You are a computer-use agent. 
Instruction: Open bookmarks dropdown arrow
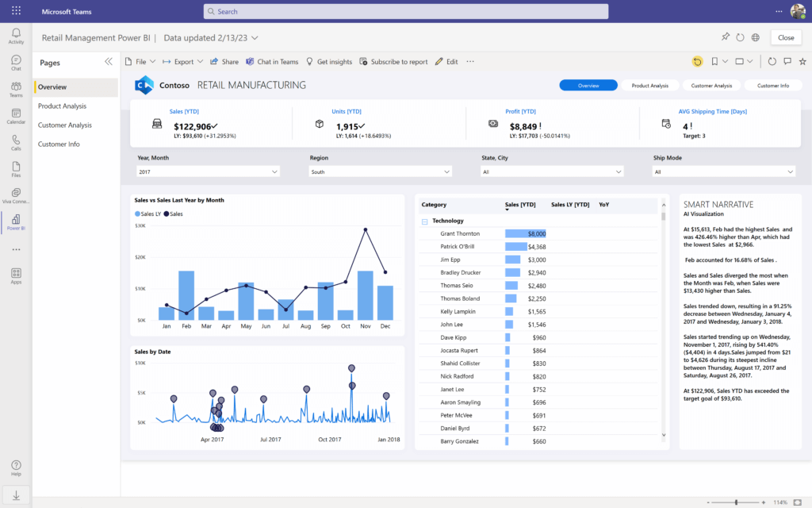pos(725,62)
